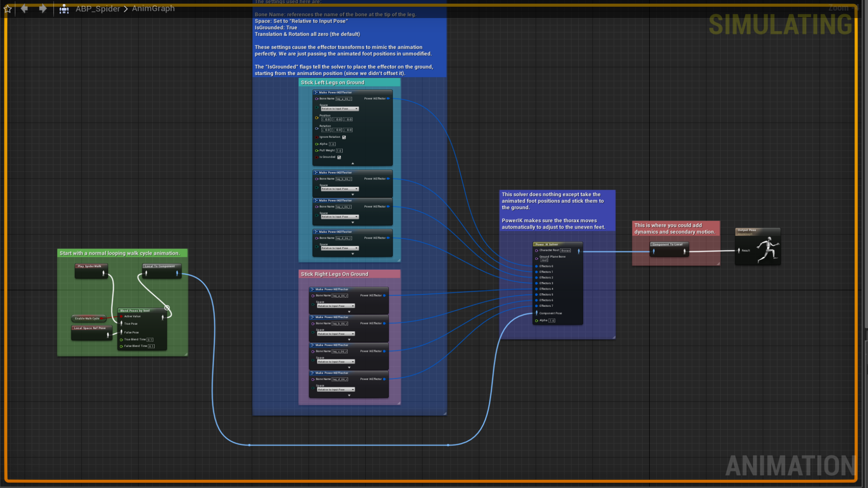Click the True Blend Time input field
This screenshot has height=488, width=868.
coord(150,339)
